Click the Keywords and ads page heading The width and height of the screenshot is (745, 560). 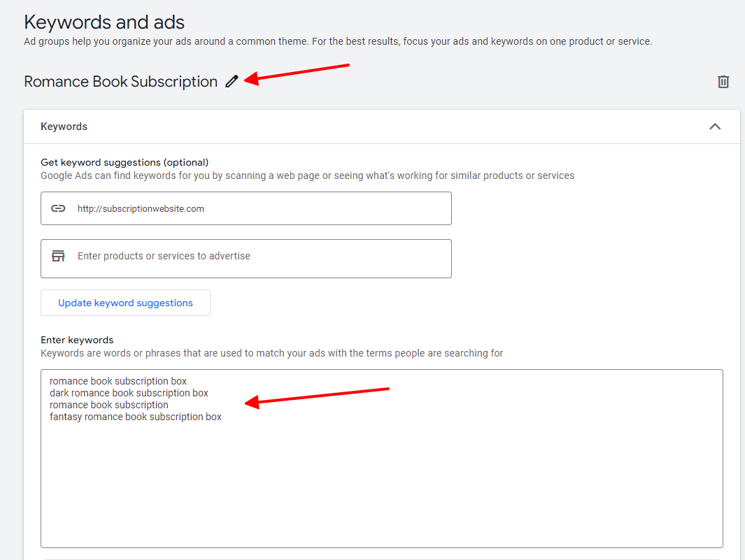tap(104, 22)
